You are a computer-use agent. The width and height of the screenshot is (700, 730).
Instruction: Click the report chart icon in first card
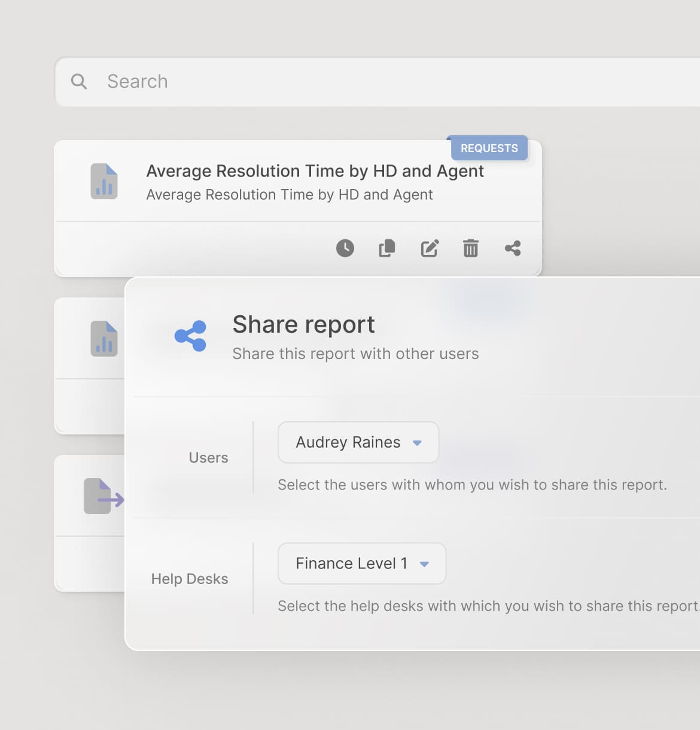pyautogui.click(x=104, y=181)
